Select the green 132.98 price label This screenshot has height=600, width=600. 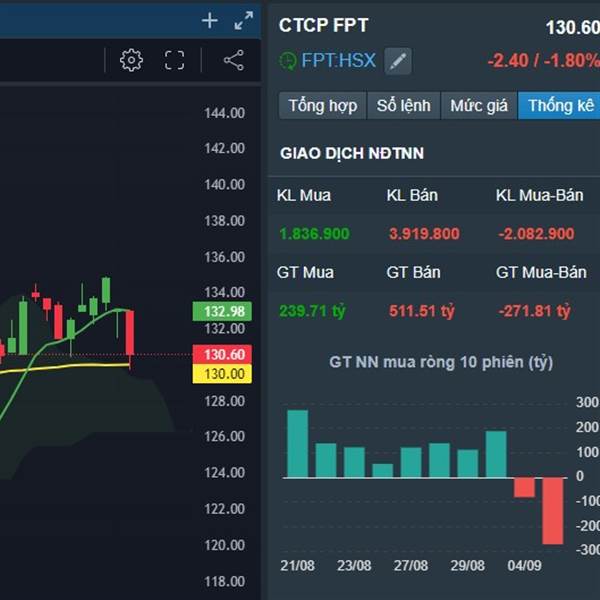coord(222,311)
